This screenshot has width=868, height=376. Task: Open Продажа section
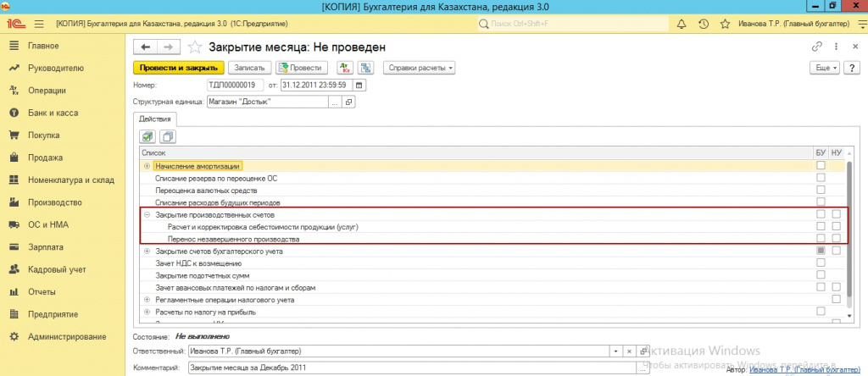[46, 158]
